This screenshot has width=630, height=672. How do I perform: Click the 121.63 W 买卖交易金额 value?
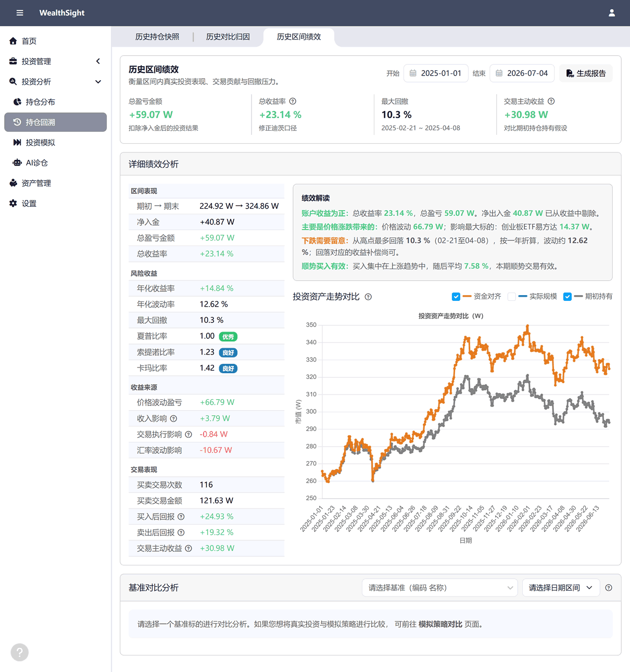coord(217,501)
